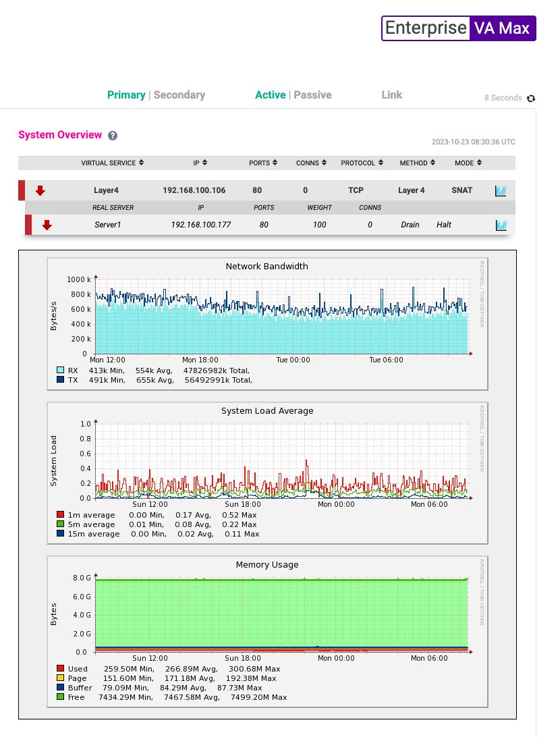
Task: Click Server1 weight value 100
Action: [x=319, y=225]
